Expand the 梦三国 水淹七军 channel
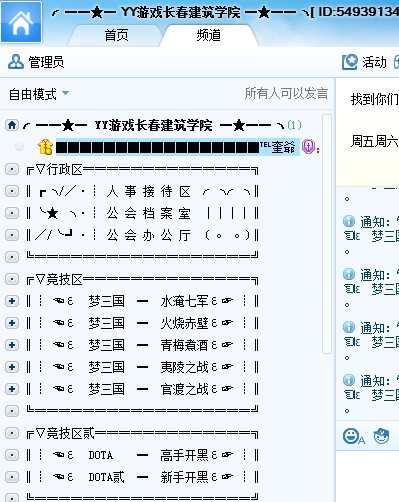399x502 pixels. coord(12,301)
